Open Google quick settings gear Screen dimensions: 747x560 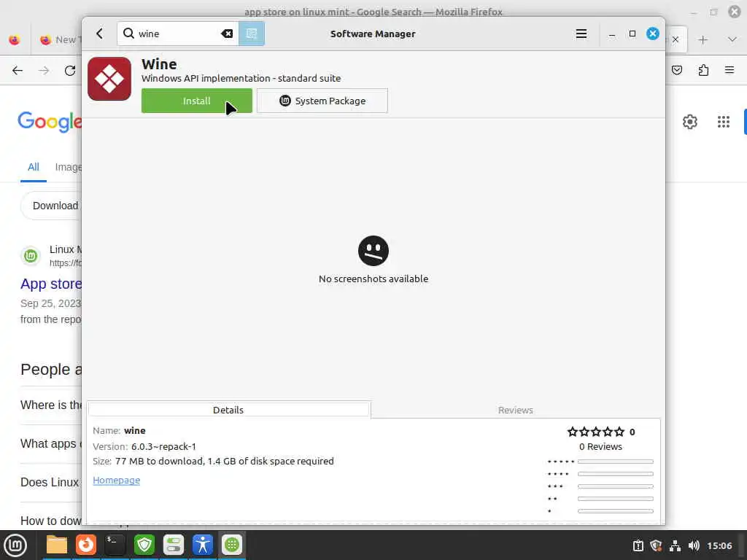[690, 122]
